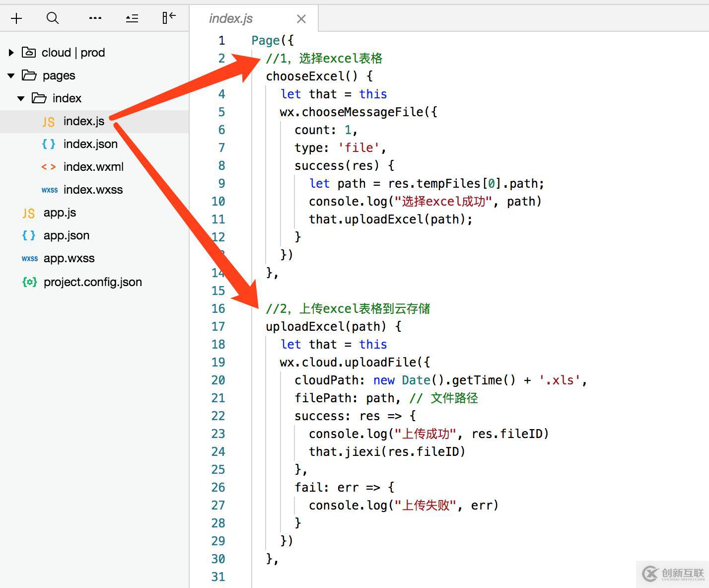Select the index folder label

point(67,98)
